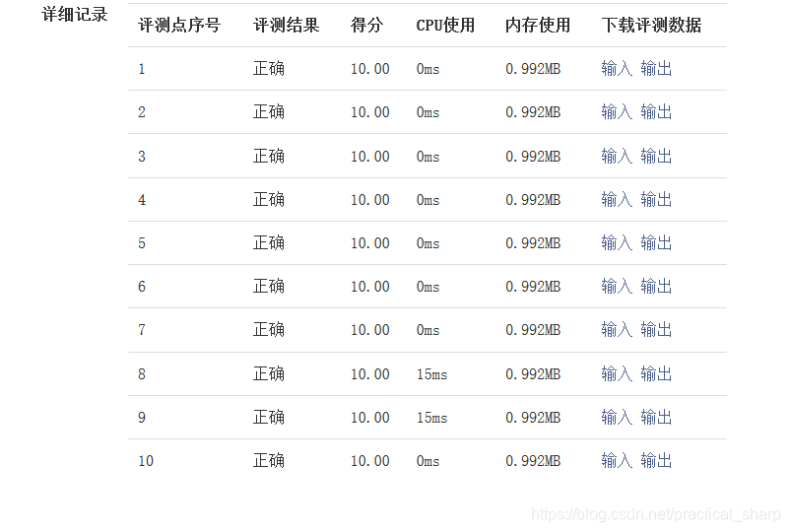Screen dimensions: 790x532
Task: Open the 输入 link in row 5
Action: tap(617, 242)
